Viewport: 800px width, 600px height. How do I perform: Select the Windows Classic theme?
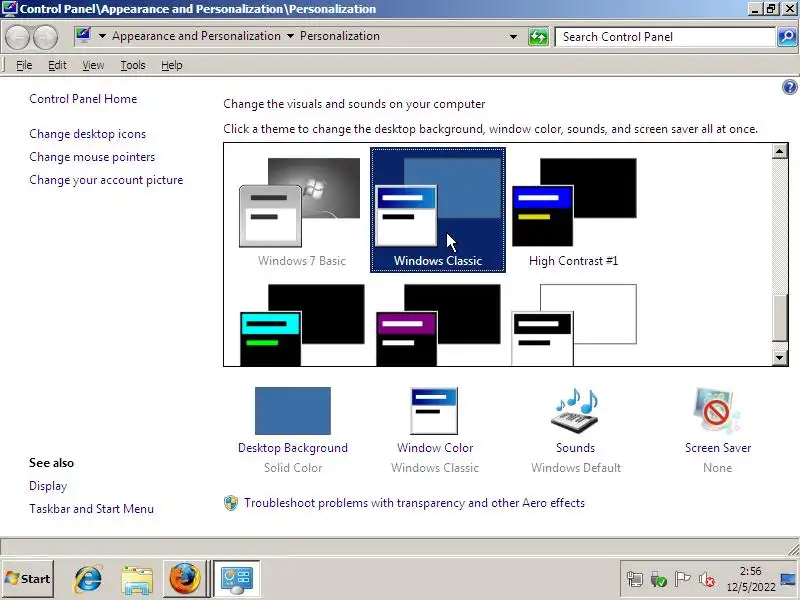point(438,210)
